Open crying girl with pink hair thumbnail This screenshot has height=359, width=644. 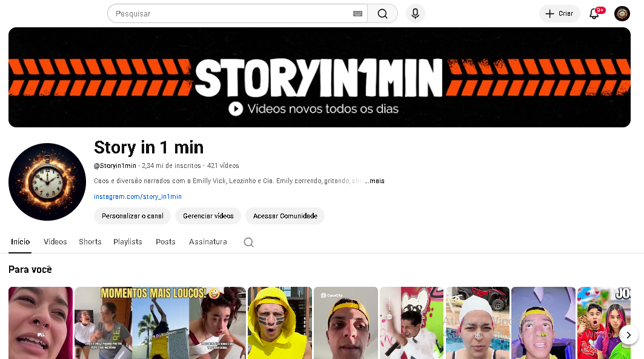click(41, 323)
